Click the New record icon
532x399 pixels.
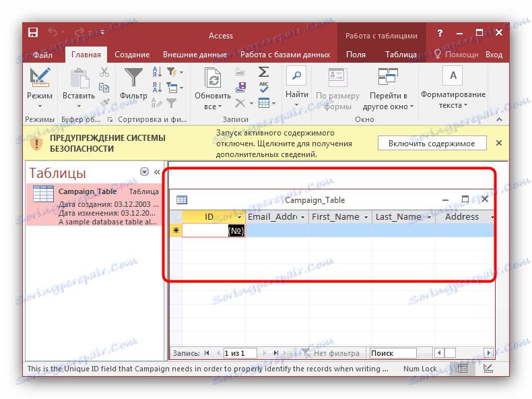pyautogui.click(x=240, y=72)
